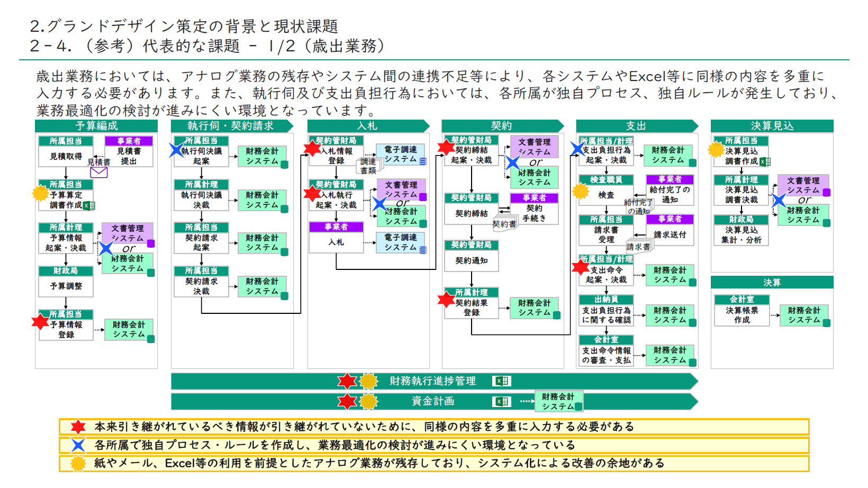Click the blue cross in the legend

click(x=78, y=445)
